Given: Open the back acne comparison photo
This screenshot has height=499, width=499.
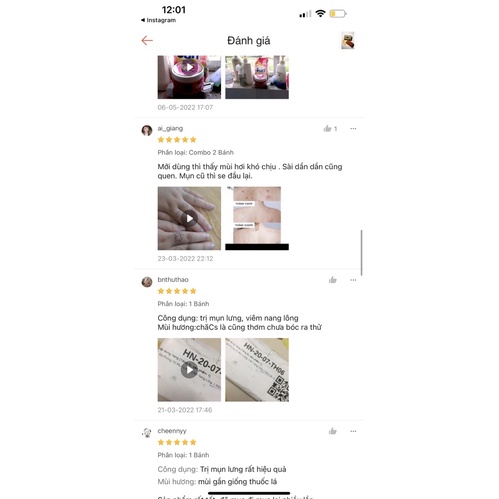Looking at the screenshot, I should 257,218.
